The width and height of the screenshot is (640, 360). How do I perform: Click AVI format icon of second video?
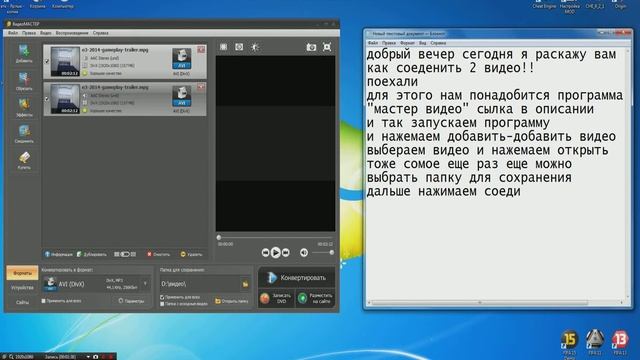181,96
